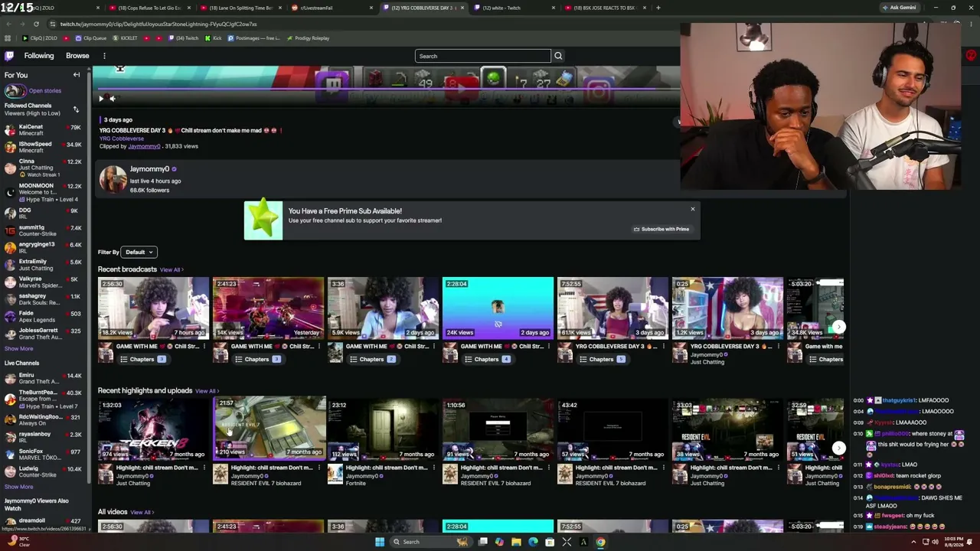Open Chrome from the taskbar
This screenshot has width=980, height=551.
tap(600, 542)
